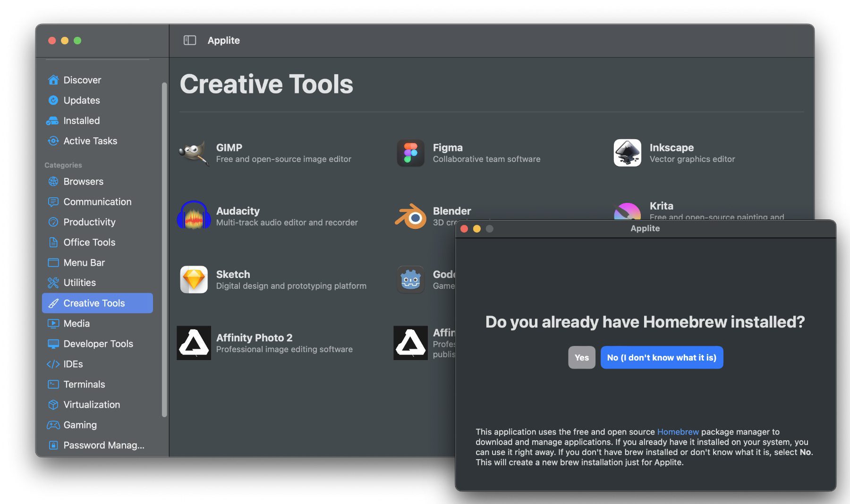
Task: Open the Krita app entry
Action: click(x=661, y=206)
